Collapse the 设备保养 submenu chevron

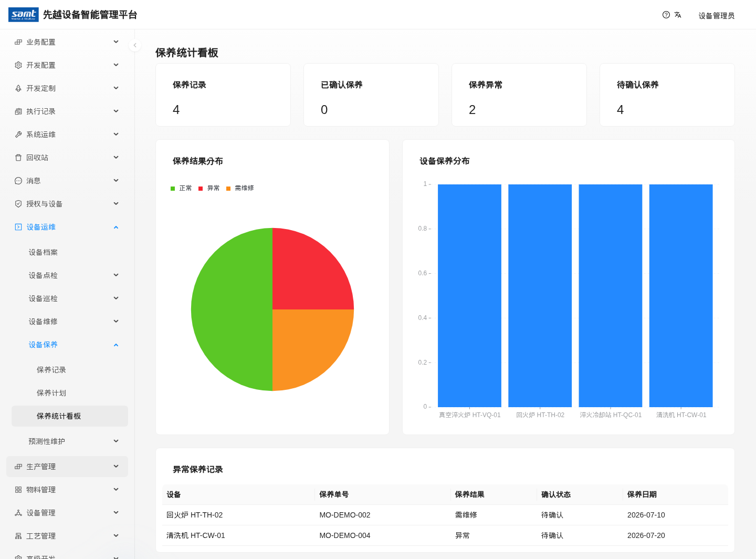pyautogui.click(x=116, y=345)
